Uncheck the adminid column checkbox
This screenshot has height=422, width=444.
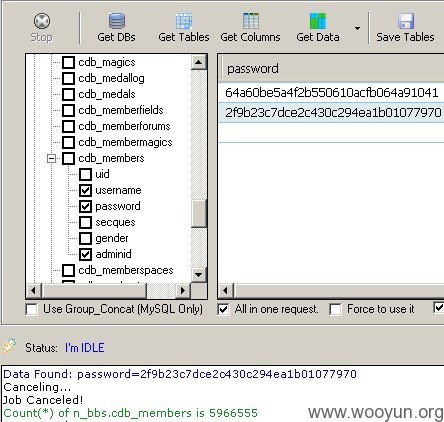[x=85, y=254]
